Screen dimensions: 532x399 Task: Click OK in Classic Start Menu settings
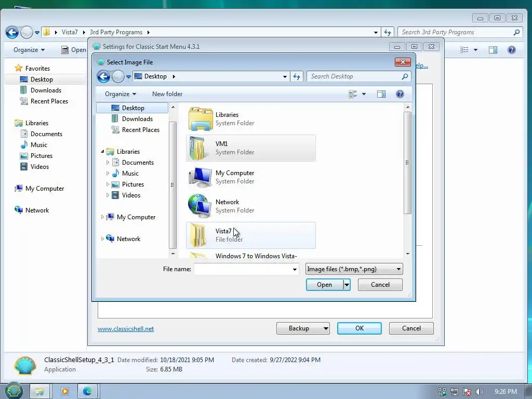click(x=360, y=328)
